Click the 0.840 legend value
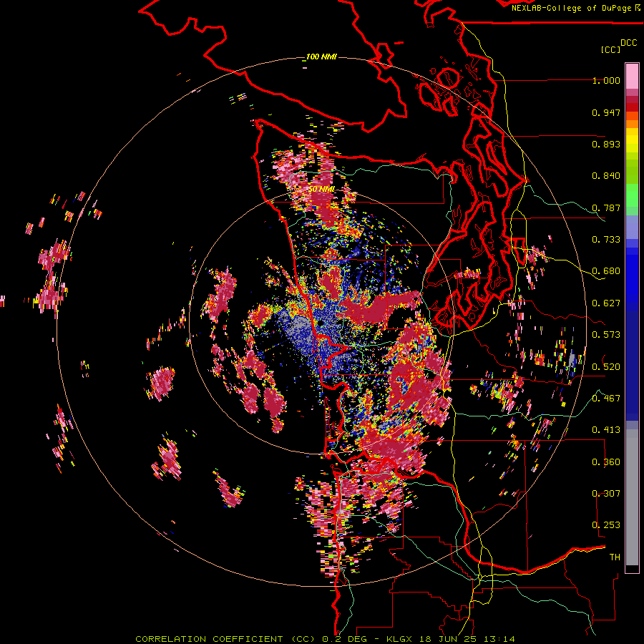The height and width of the screenshot is (644, 644). pos(606,176)
